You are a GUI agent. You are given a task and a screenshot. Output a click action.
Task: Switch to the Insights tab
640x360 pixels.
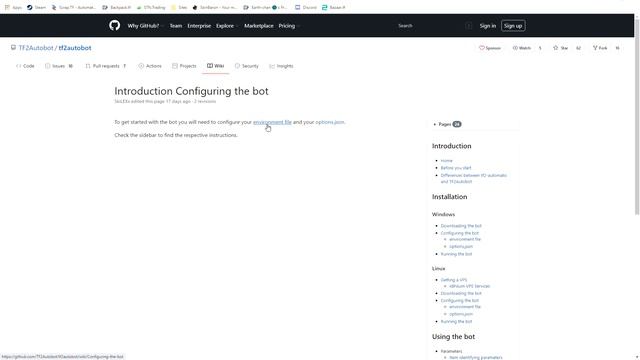point(281,66)
